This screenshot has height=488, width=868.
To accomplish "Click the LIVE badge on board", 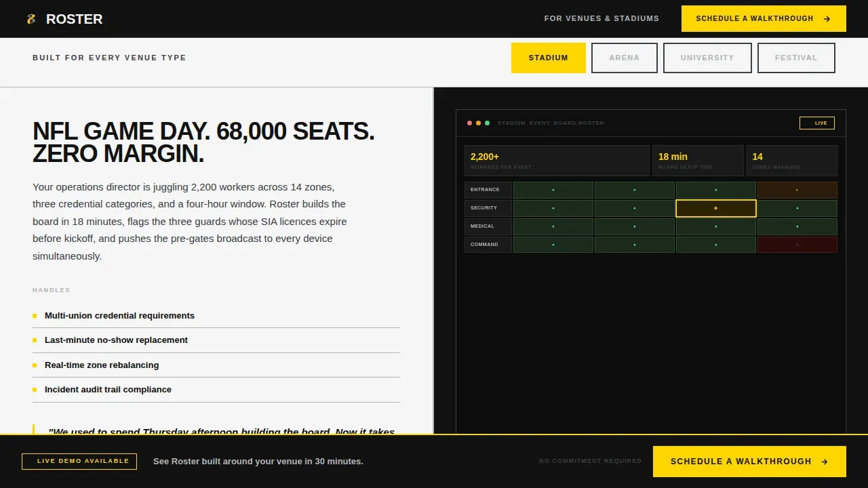I will coord(817,123).
